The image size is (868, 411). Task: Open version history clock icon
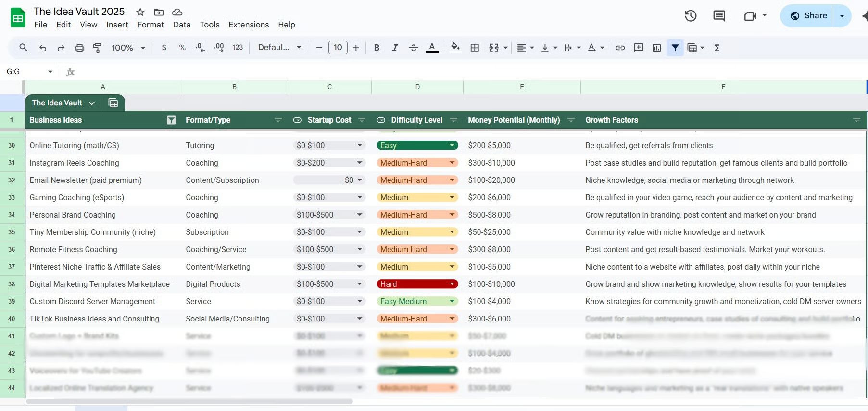pyautogui.click(x=691, y=16)
